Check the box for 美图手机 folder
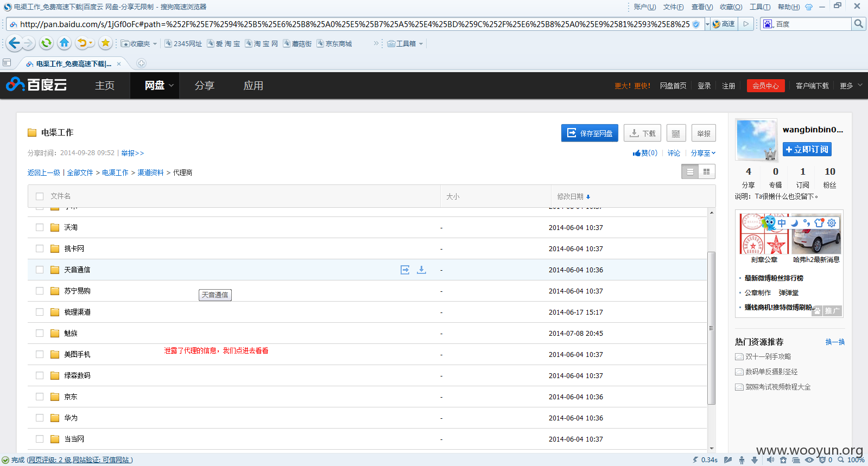Image resolution: width=868 pixels, height=466 pixels. point(40,354)
